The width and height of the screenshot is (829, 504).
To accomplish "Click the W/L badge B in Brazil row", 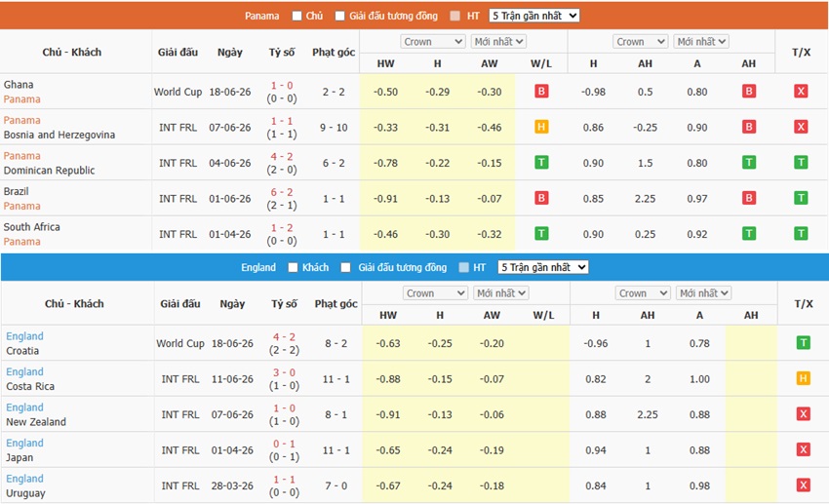I will pyautogui.click(x=541, y=198).
